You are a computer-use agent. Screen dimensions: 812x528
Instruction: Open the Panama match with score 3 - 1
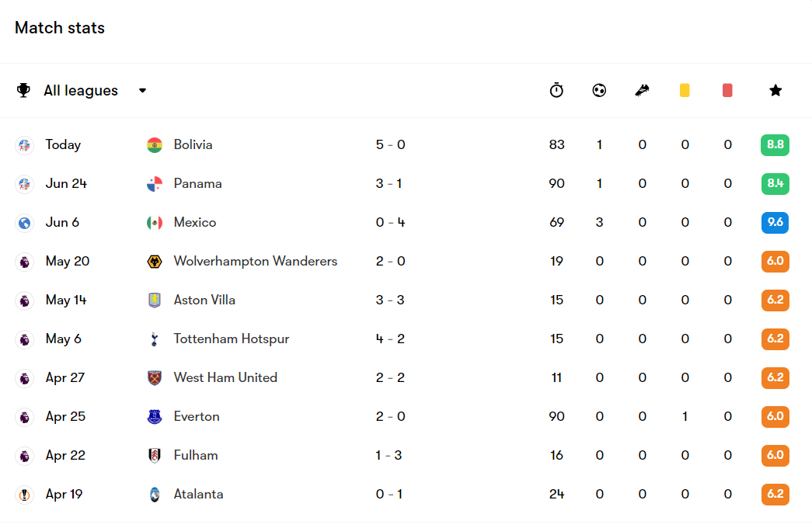tap(198, 184)
